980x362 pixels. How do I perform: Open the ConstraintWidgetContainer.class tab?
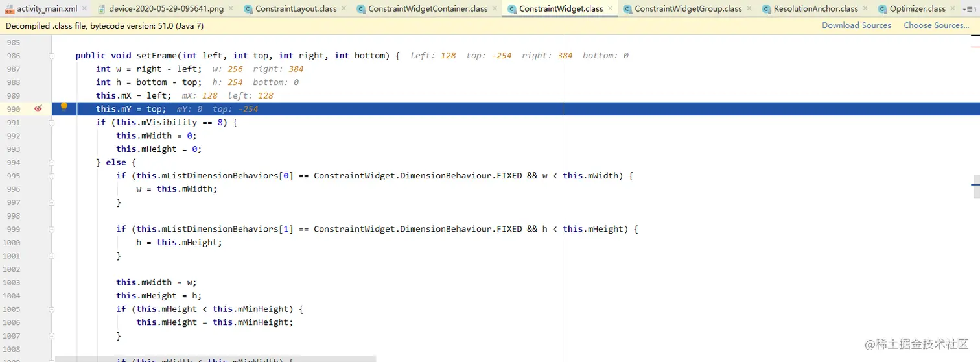428,9
